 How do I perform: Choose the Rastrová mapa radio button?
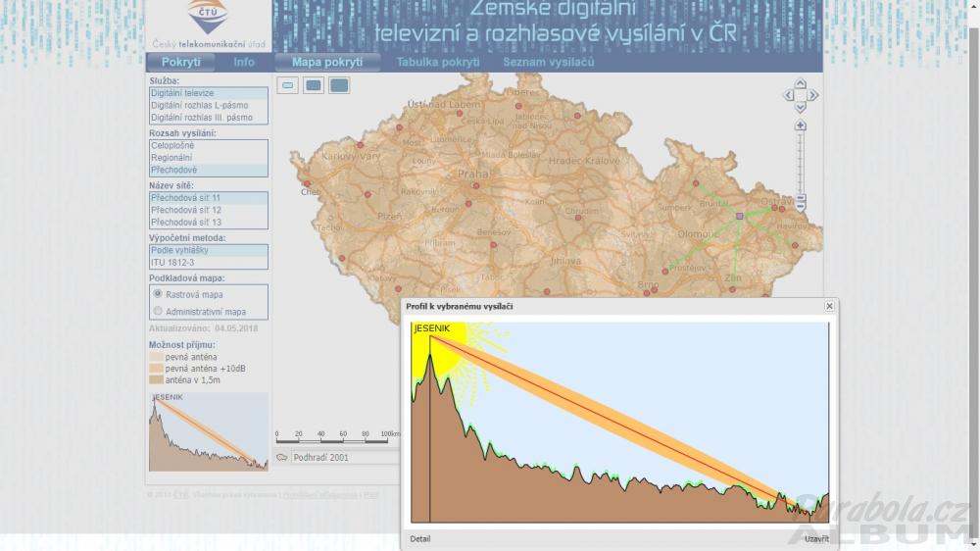(158, 293)
